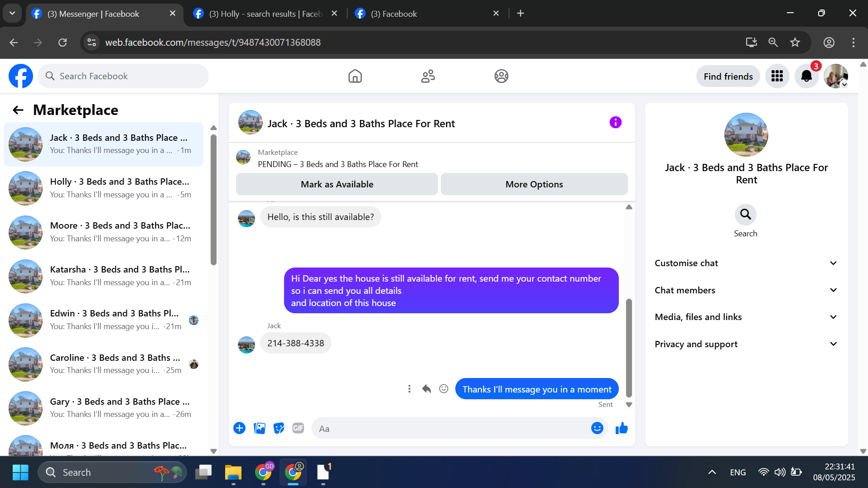Screen dimensions: 868x488
Task: Open Gary conversation in Marketplace list
Action: pyautogui.click(x=103, y=408)
